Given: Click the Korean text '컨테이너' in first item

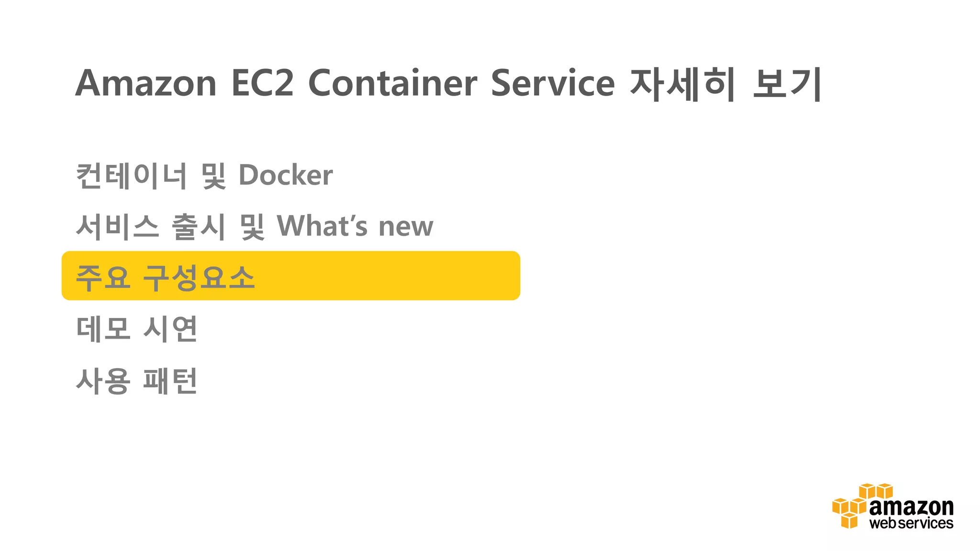Looking at the screenshot, I should [132, 175].
